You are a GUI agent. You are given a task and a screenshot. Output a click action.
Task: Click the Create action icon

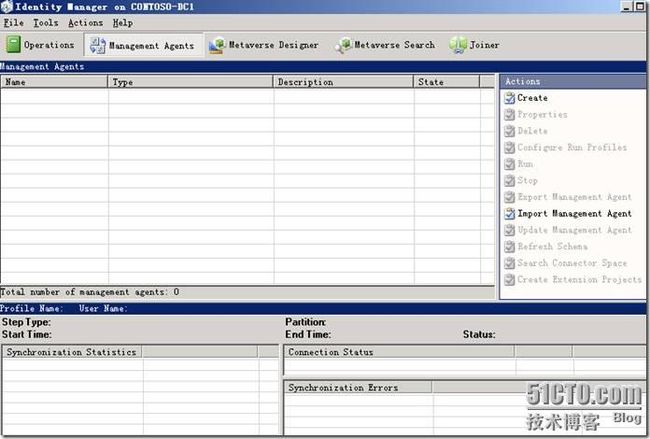click(x=509, y=98)
